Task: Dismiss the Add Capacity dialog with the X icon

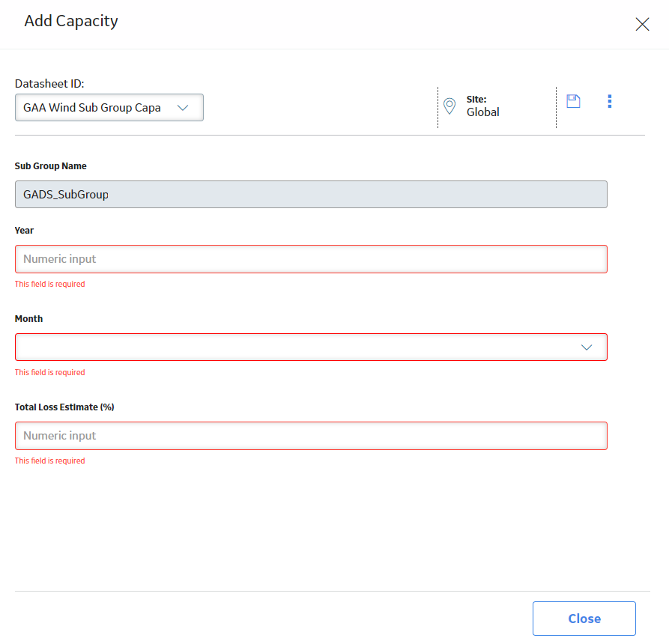Action: click(x=642, y=24)
